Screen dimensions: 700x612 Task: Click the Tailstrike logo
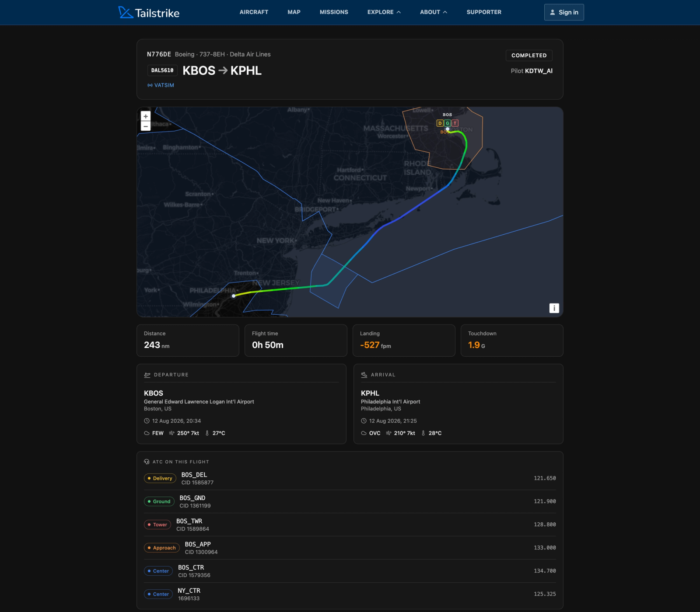(149, 12)
